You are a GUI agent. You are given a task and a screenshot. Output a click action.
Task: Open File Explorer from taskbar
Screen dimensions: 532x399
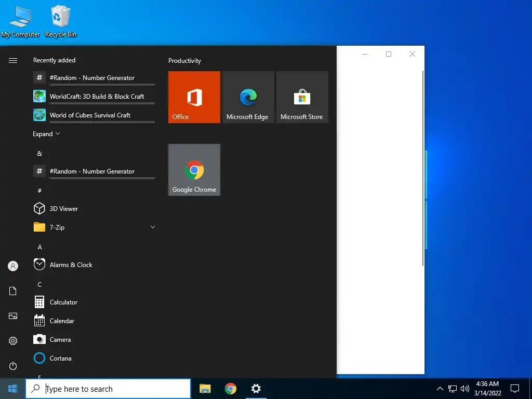205,389
